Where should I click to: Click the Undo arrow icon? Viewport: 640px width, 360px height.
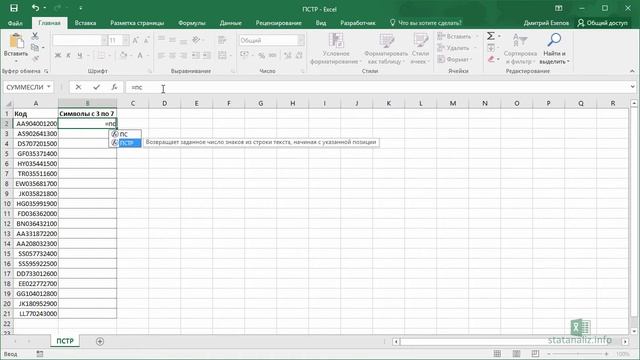[36, 8]
